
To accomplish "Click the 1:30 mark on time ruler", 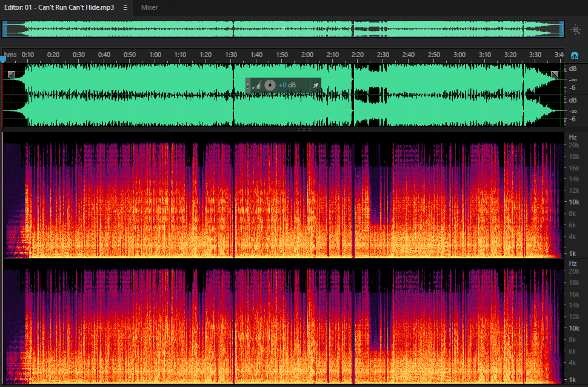I will tap(231, 55).
